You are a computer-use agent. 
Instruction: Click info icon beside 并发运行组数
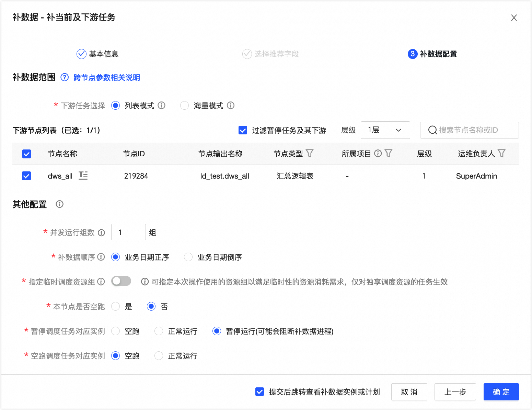[x=101, y=233]
